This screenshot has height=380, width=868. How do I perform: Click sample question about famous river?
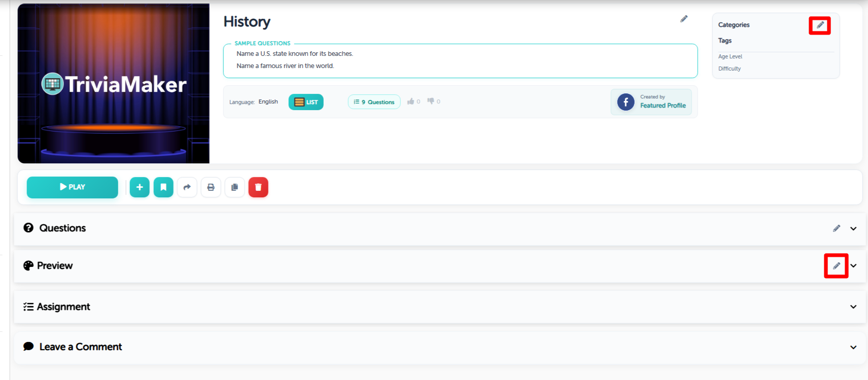tap(285, 66)
